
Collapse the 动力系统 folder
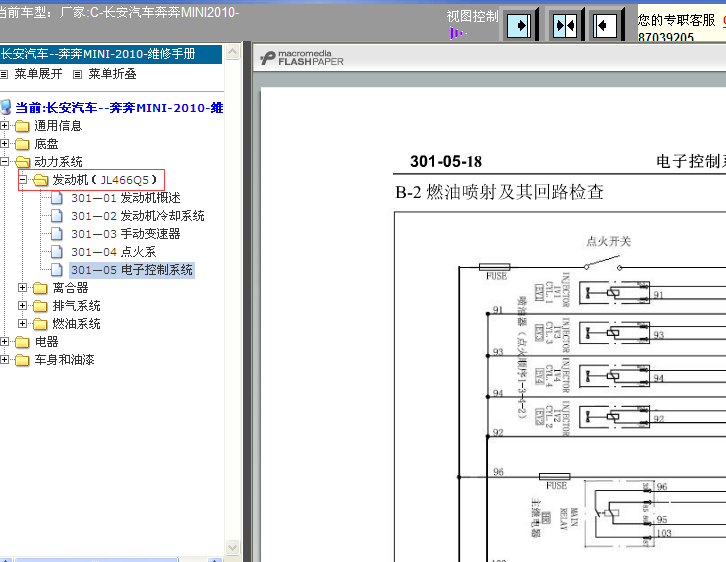[4, 162]
